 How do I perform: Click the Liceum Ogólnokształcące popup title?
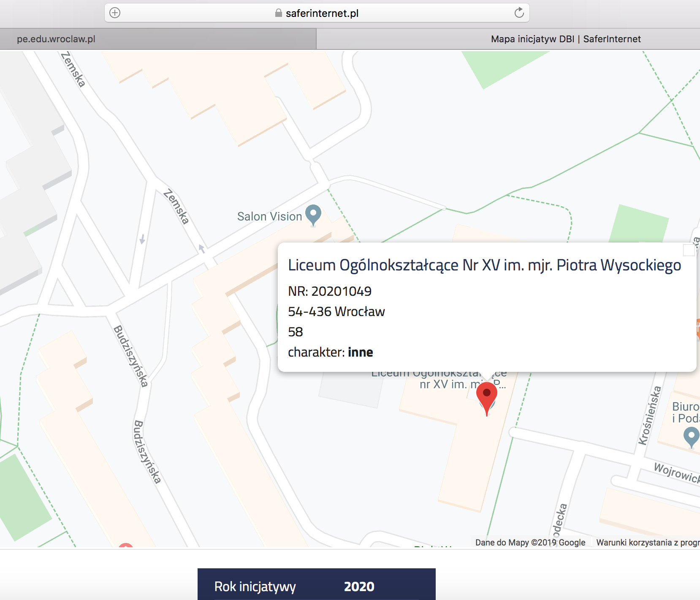tap(484, 265)
